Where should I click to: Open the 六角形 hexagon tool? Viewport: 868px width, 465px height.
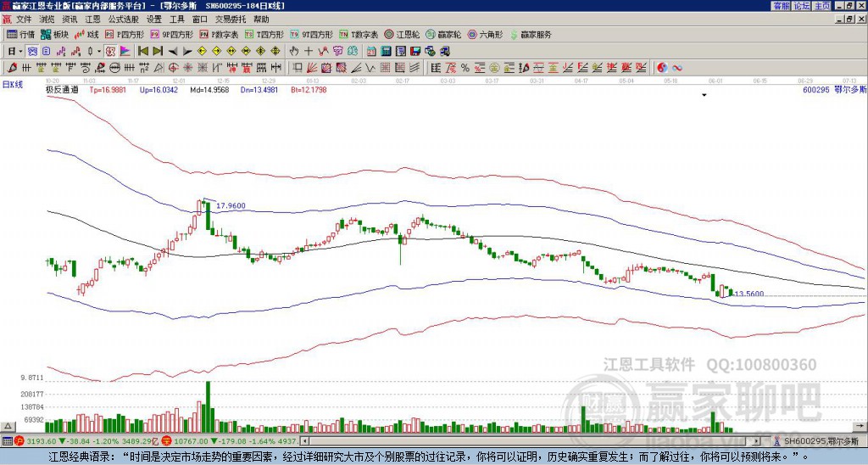(485, 35)
